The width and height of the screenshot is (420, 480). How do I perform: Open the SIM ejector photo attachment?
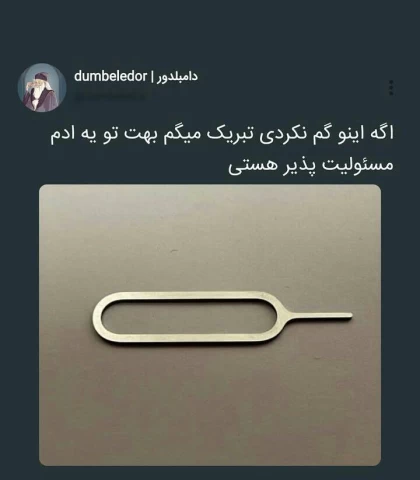tap(210, 325)
